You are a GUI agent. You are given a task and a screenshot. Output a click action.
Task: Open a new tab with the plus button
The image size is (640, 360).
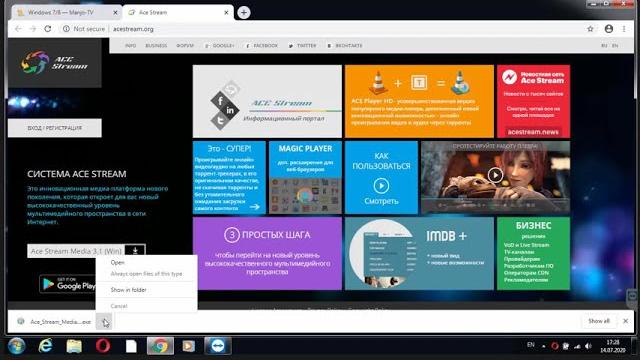click(244, 13)
